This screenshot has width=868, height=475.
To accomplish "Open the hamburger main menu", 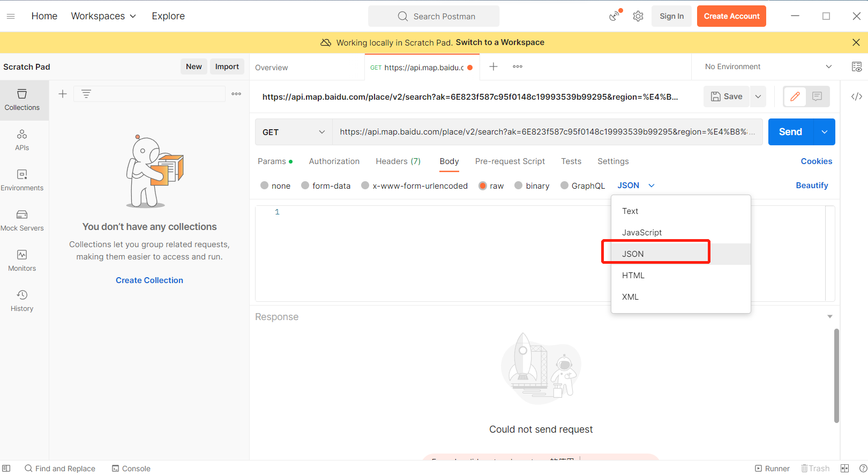I will pyautogui.click(x=11, y=16).
